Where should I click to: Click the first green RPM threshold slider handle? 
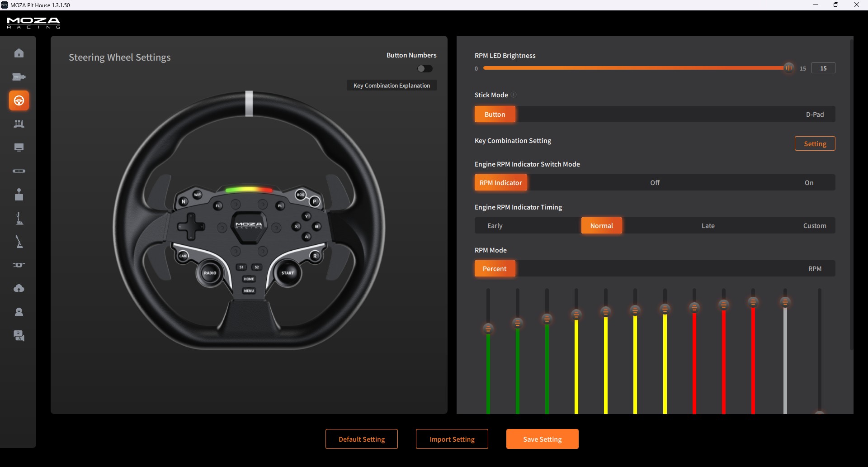[488, 329]
